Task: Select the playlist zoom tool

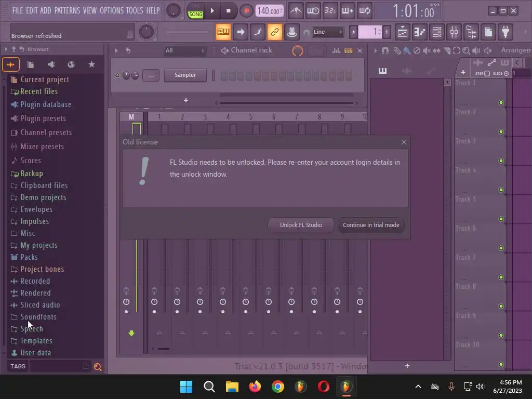Action: tap(466, 50)
